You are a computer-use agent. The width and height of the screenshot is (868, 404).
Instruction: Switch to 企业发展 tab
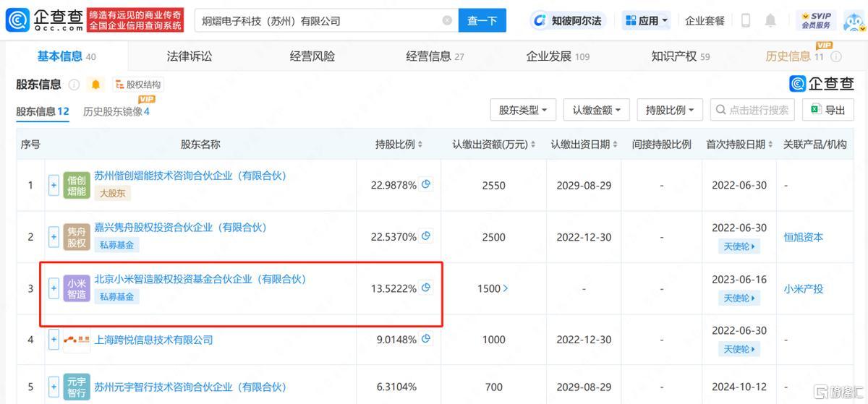click(x=558, y=56)
